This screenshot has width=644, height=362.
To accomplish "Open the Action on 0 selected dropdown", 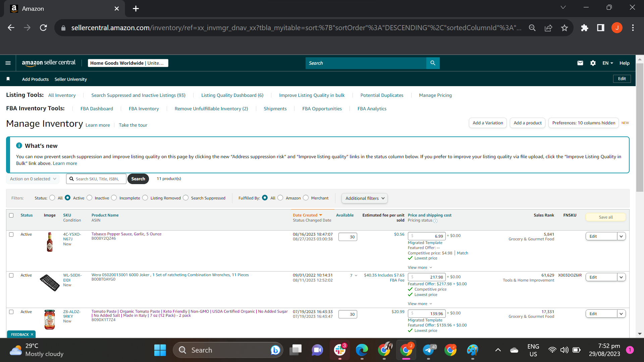I will 33,179.
